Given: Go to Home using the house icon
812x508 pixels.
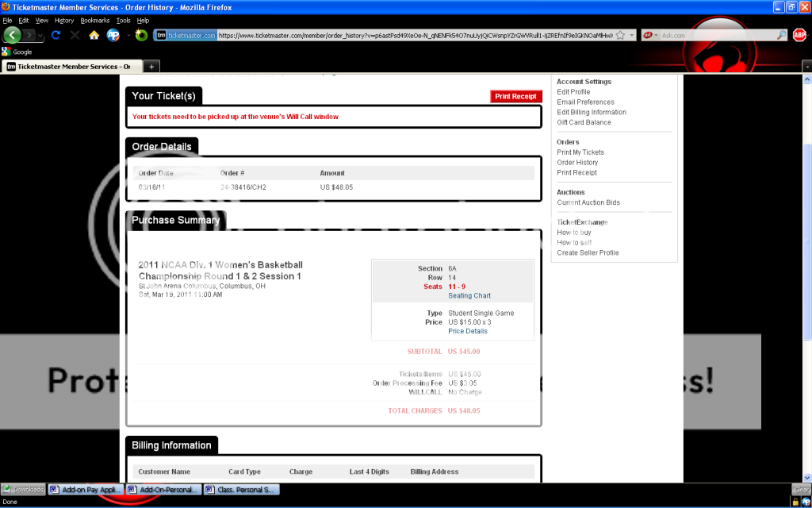Looking at the screenshot, I should (x=94, y=36).
